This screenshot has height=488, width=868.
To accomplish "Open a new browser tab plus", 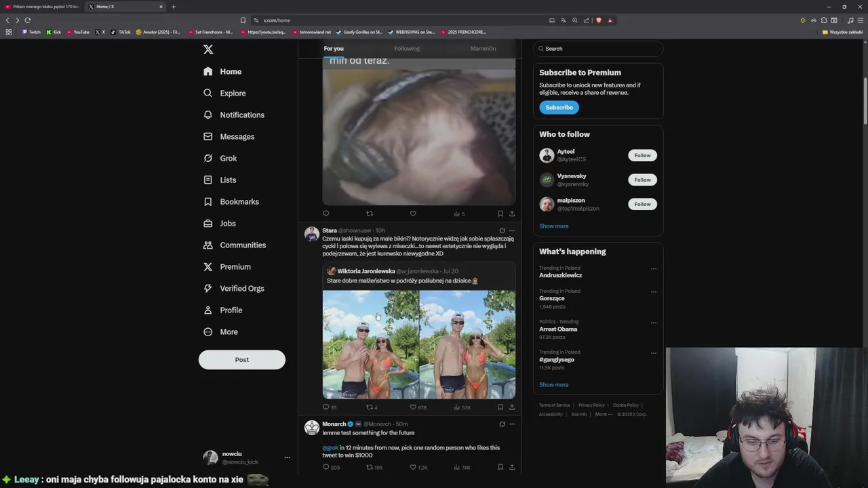I will [173, 7].
